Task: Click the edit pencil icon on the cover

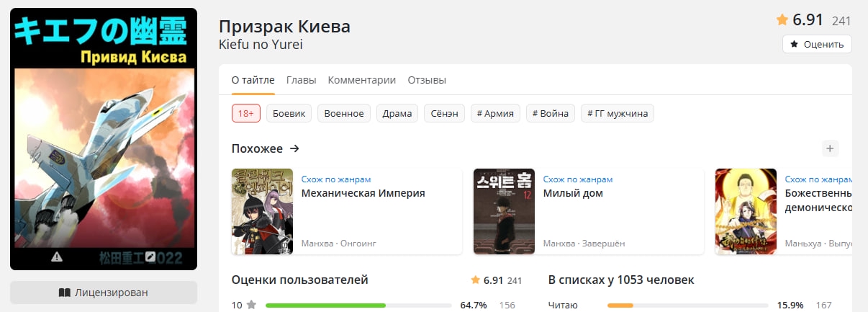Action: pyautogui.click(x=150, y=257)
